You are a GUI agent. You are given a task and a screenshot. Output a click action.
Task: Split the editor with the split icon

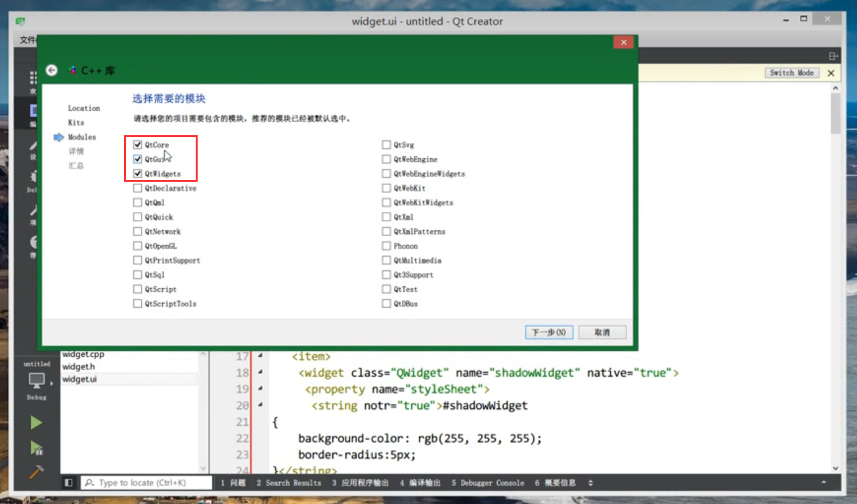[833, 56]
